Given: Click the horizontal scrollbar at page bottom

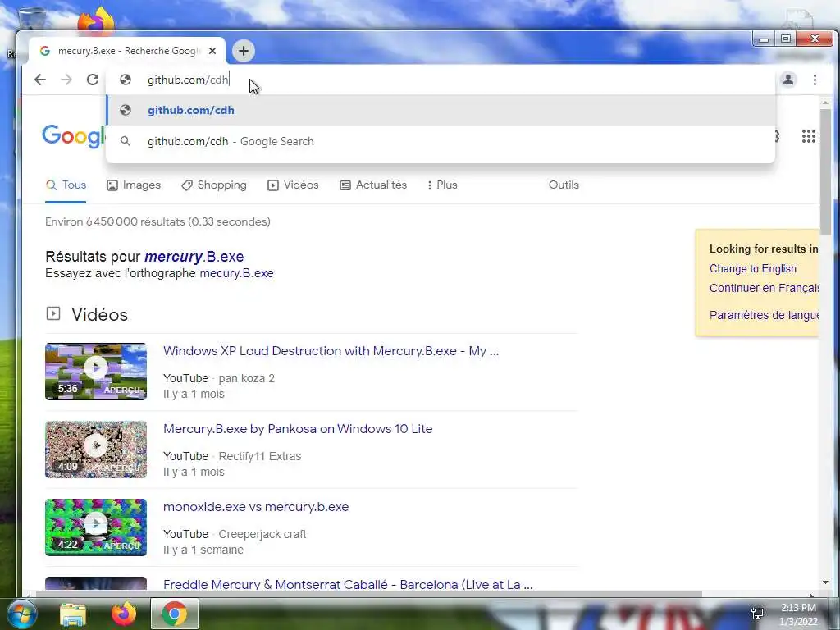Looking at the screenshot, I should [x=368, y=594].
